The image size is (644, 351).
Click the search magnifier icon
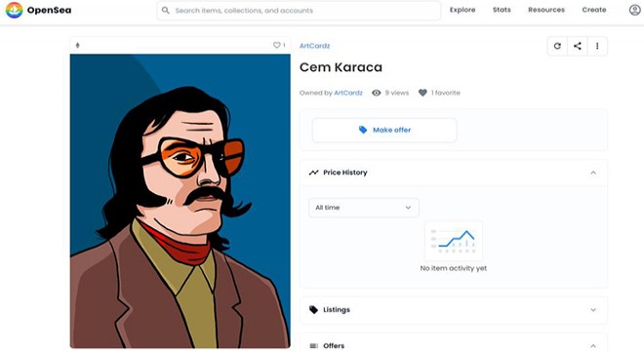[x=166, y=11]
